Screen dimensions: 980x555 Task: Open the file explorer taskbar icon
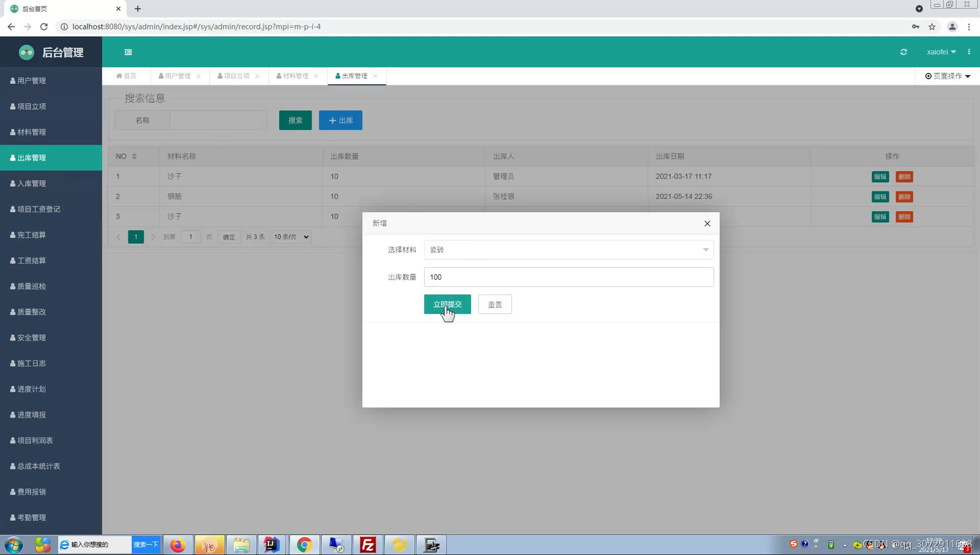[241, 545]
